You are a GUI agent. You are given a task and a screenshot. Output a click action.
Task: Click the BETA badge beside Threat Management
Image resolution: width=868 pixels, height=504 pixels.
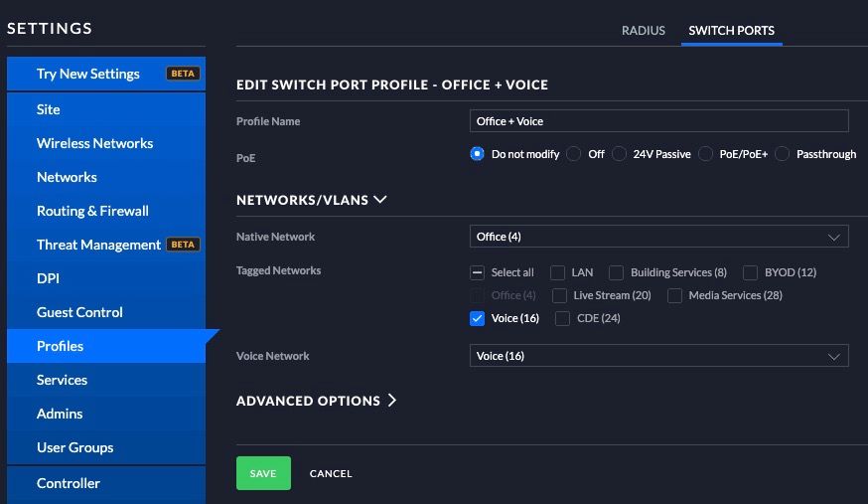click(183, 245)
